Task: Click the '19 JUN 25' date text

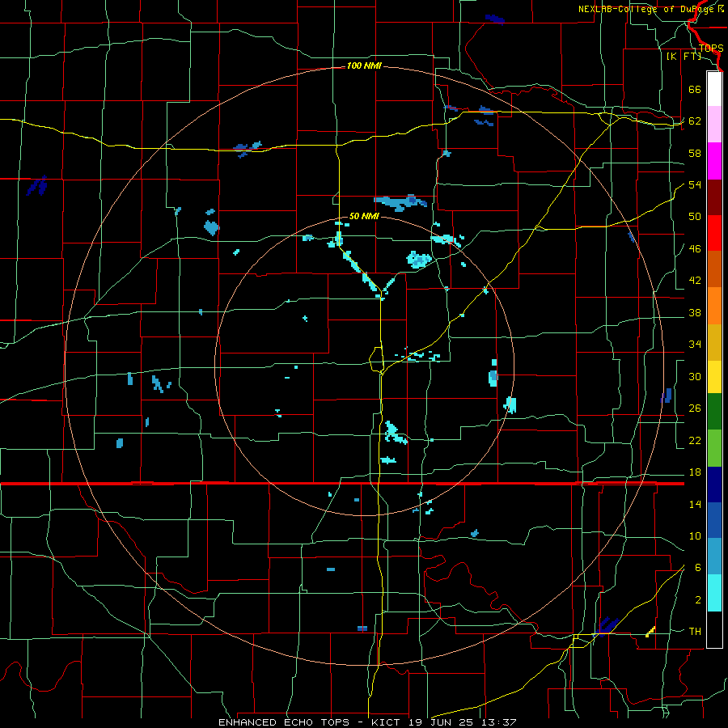Action: click(x=442, y=722)
